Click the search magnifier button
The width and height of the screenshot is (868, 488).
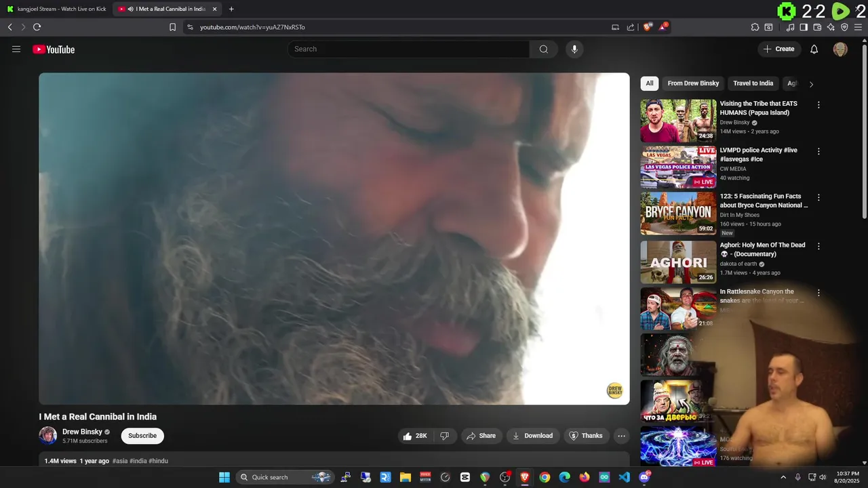pos(544,49)
